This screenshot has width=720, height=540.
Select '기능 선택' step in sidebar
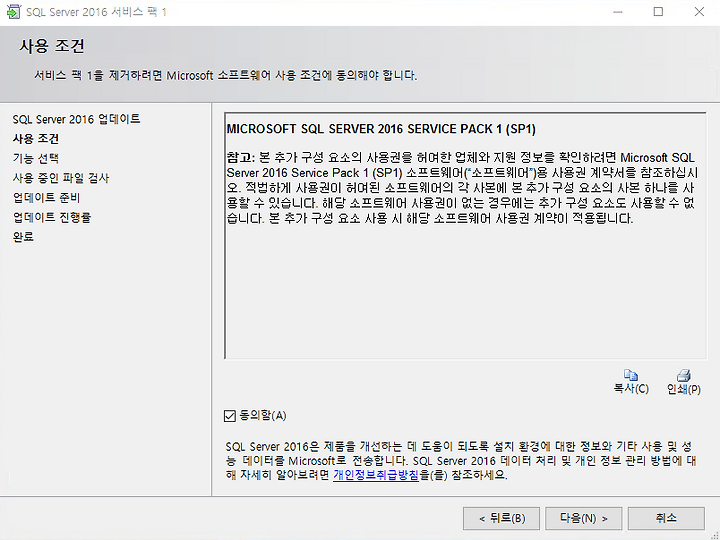click(36, 158)
